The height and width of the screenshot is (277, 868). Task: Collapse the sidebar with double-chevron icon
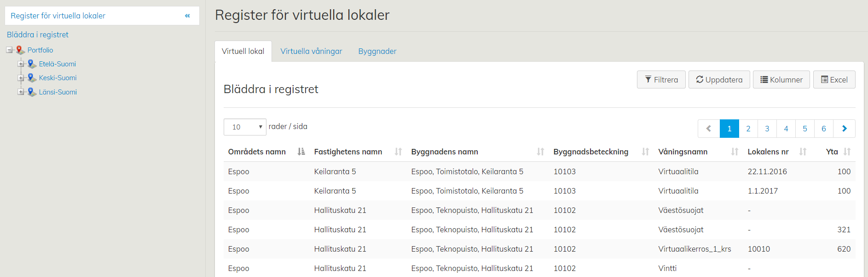pos(187,16)
